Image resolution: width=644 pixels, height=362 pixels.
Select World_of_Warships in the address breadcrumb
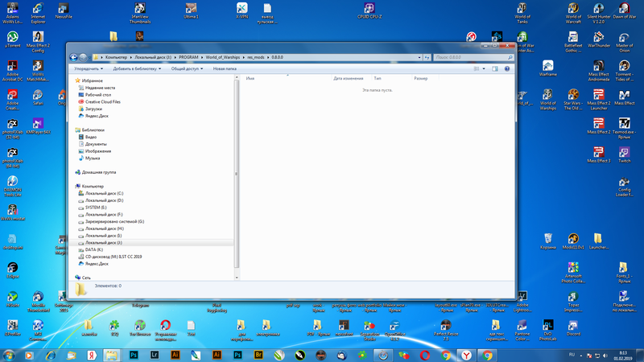point(223,57)
